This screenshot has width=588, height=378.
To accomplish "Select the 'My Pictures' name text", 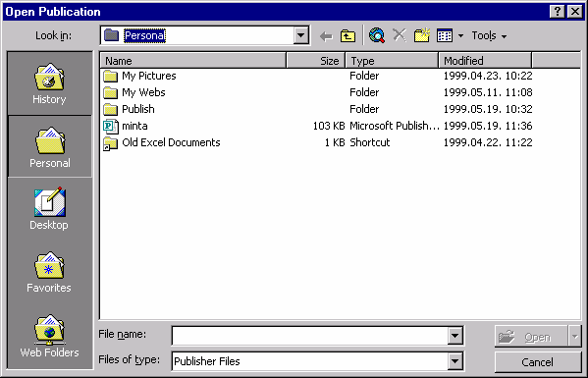I will coord(149,77).
